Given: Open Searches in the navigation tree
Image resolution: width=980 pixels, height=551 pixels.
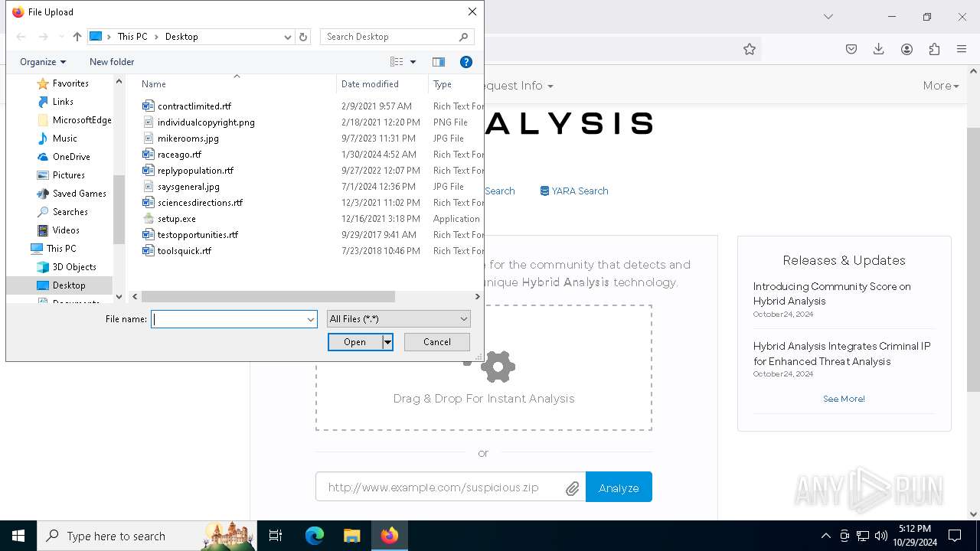Looking at the screenshot, I should 70,212.
